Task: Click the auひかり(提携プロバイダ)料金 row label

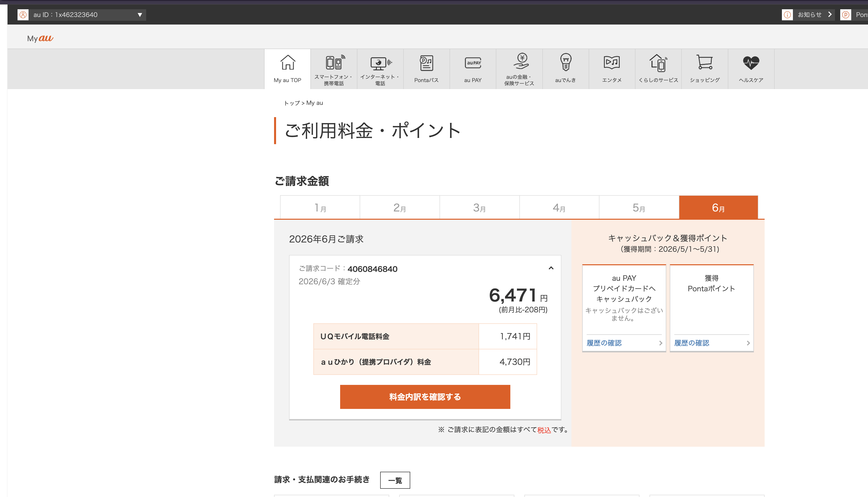Action: (x=376, y=362)
